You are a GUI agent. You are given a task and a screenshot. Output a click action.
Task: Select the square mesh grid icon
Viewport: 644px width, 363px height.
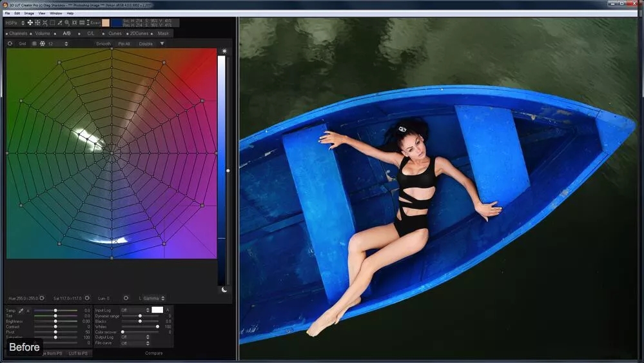point(35,44)
